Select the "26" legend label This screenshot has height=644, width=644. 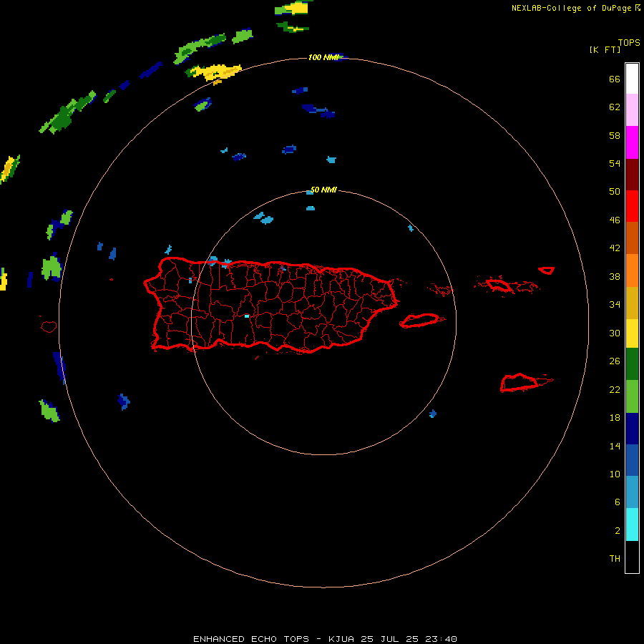click(615, 361)
